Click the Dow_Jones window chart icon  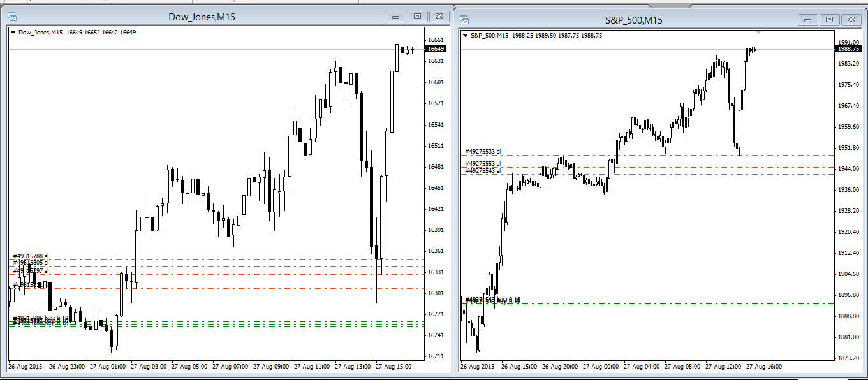click(x=13, y=16)
